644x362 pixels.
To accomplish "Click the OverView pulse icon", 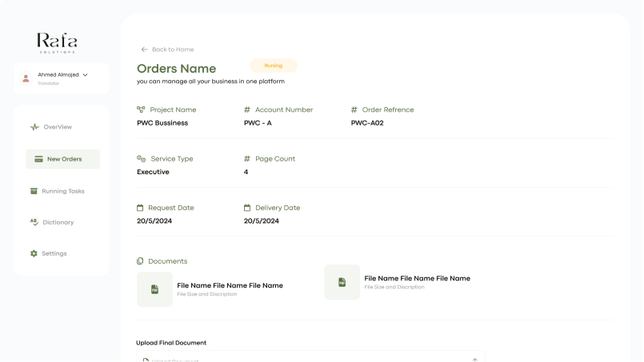I will click(34, 127).
